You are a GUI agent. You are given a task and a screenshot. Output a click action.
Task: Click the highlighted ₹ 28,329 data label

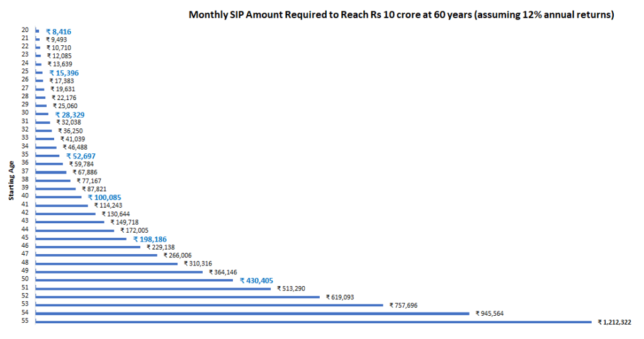coord(69,115)
